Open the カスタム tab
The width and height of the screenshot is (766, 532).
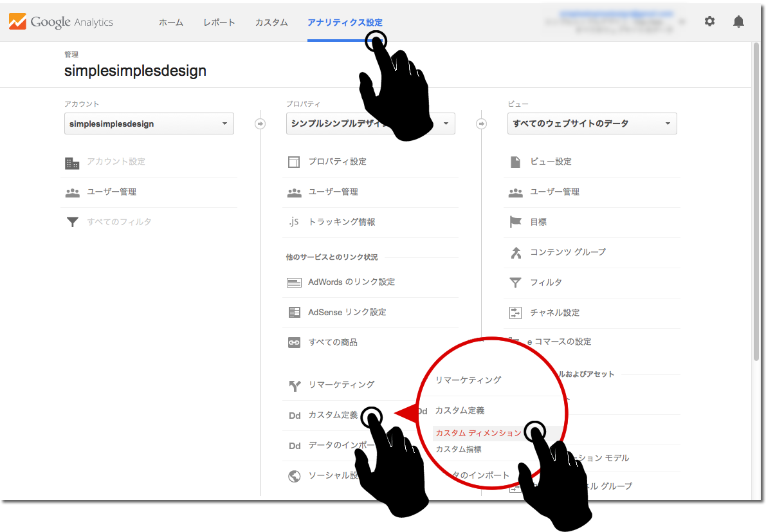[x=271, y=23]
